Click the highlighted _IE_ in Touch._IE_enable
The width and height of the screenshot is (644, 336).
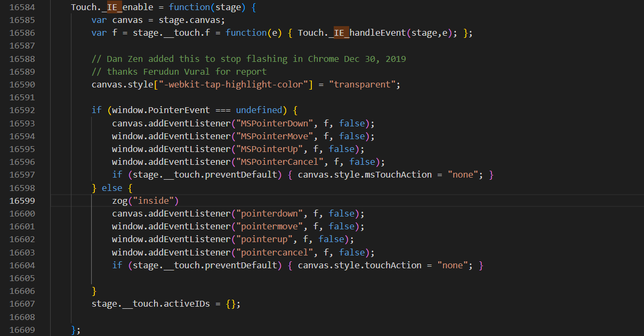115,7
